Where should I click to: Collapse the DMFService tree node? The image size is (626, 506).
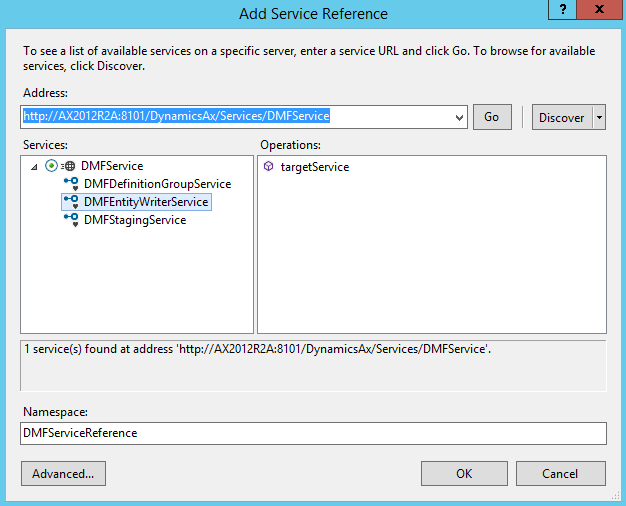click(36, 167)
